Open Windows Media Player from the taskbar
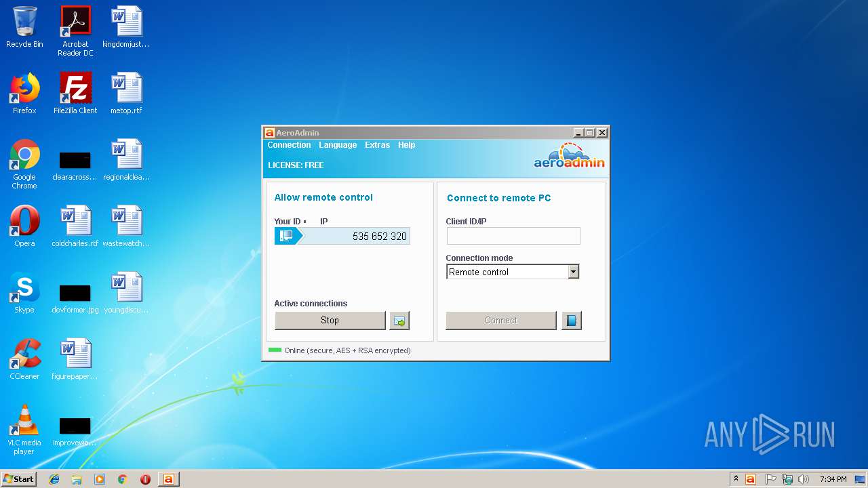868x488 pixels. coord(100,479)
